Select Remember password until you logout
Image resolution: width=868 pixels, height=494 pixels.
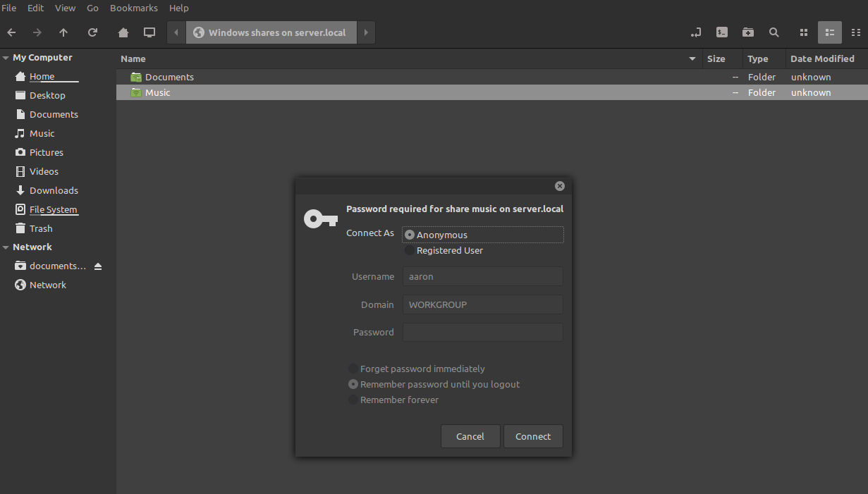click(353, 384)
